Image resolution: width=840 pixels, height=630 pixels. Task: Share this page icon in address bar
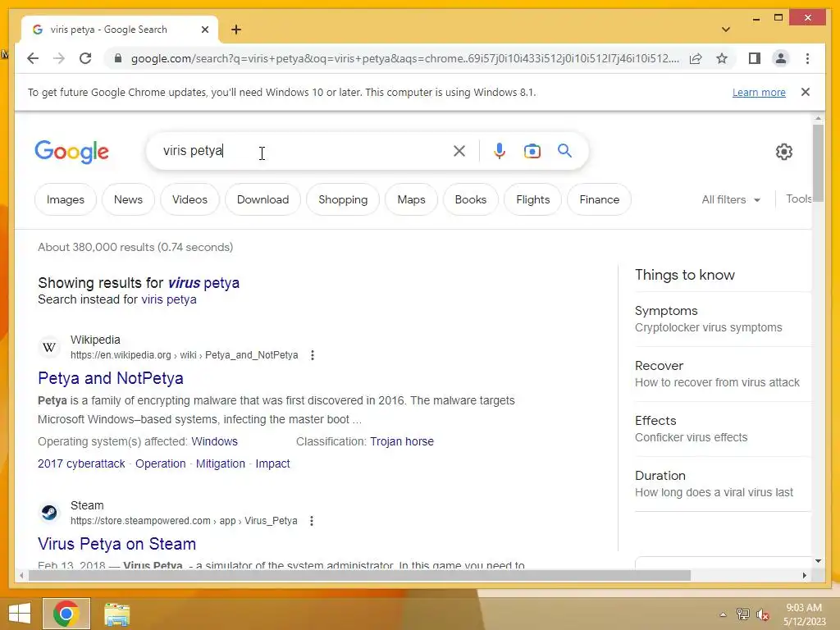[x=696, y=58]
